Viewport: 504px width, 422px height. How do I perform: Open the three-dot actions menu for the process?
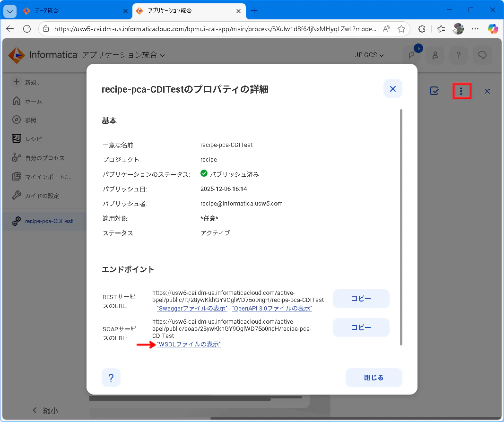click(461, 91)
